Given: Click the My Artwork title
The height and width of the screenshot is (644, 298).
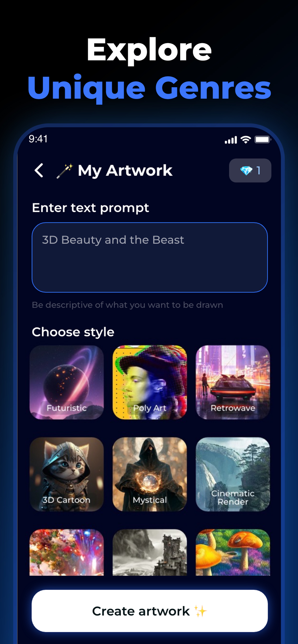Looking at the screenshot, I should [125, 171].
